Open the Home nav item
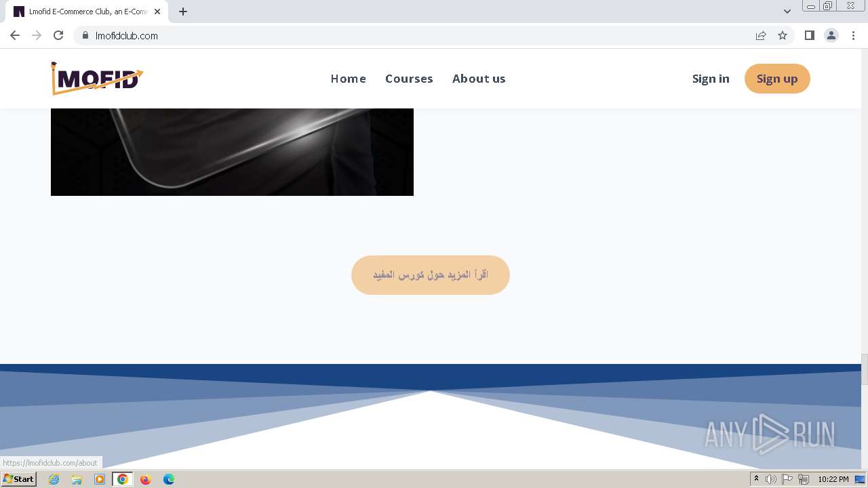The width and height of the screenshot is (868, 488). coord(349,79)
